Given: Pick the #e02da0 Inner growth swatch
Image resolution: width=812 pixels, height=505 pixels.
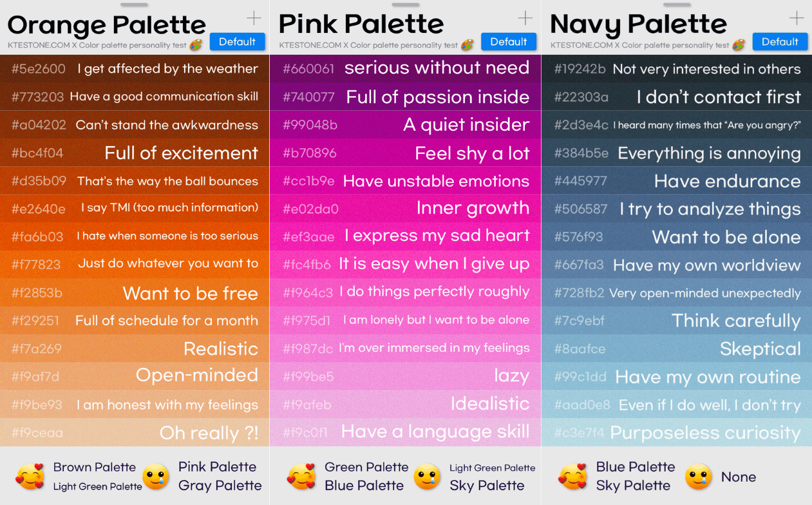Looking at the screenshot, I should pos(406,208).
